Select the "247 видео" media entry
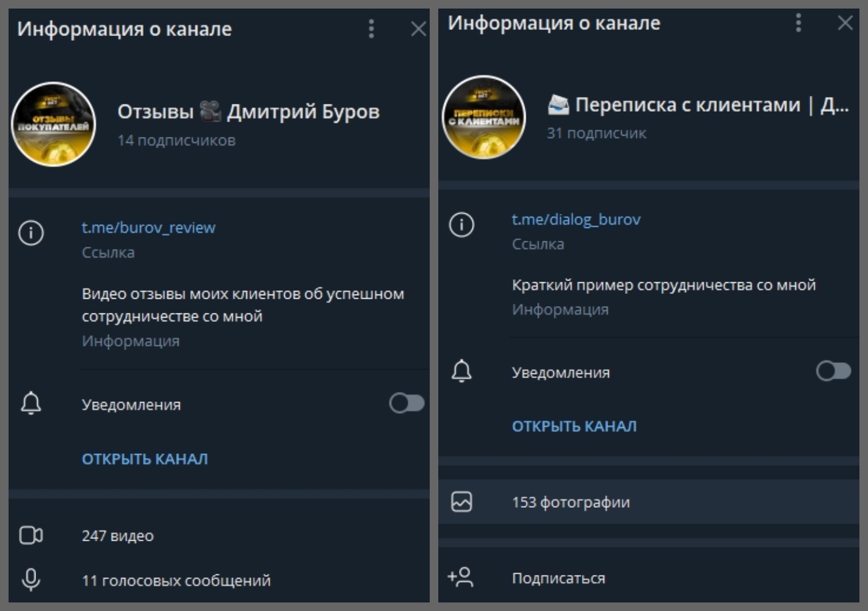This screenshot has height=611, width=868. 118,535
